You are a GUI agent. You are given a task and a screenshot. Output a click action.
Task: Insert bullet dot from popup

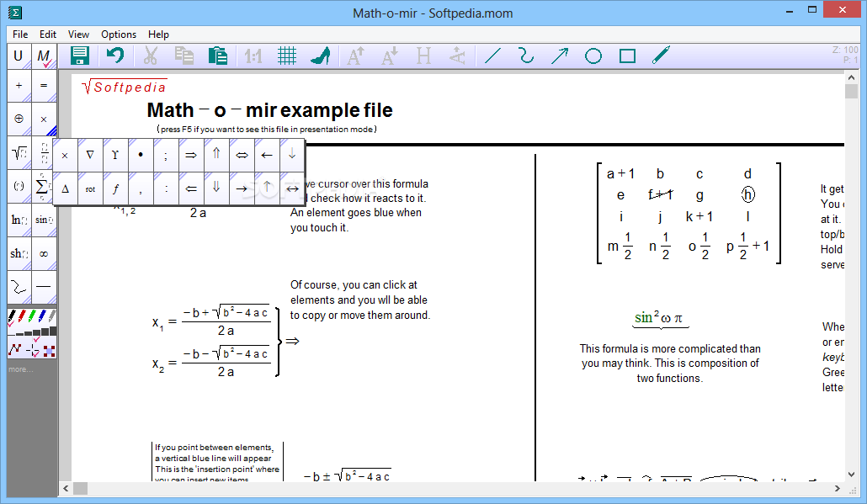click(141, 156)
